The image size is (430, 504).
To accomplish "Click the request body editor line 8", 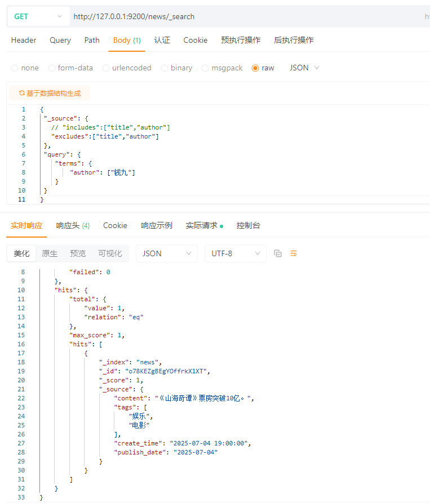I will pos(102,173).
